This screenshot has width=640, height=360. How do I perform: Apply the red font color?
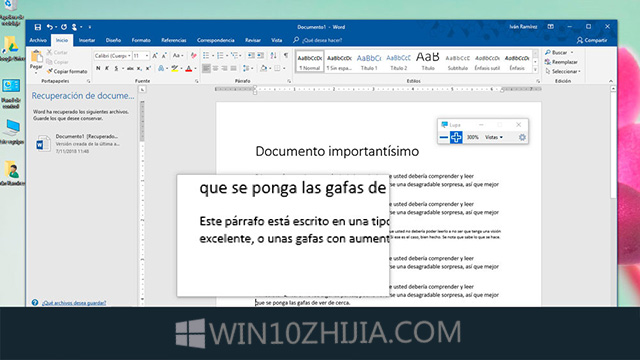[x=189, y=68]
